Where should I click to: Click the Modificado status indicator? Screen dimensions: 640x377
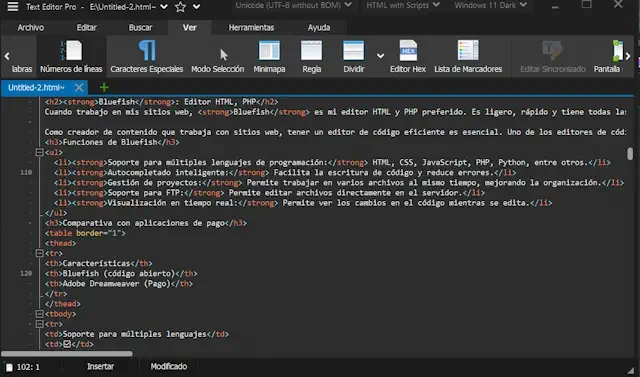coord(169,366)
